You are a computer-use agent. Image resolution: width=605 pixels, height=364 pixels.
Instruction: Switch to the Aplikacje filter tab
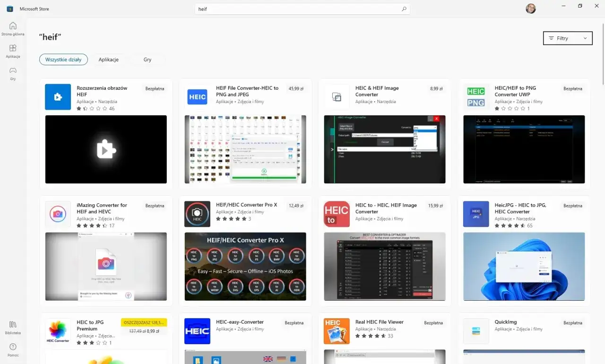[x=108, y=60]
